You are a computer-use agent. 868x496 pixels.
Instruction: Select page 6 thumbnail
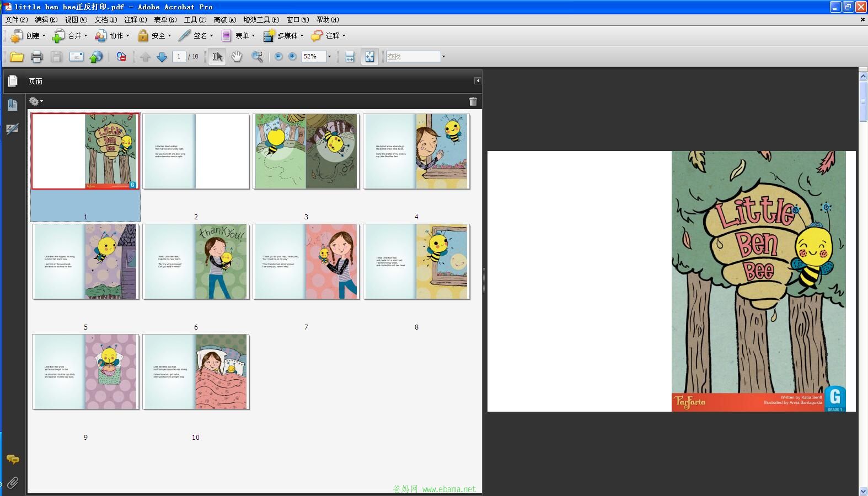196,261
